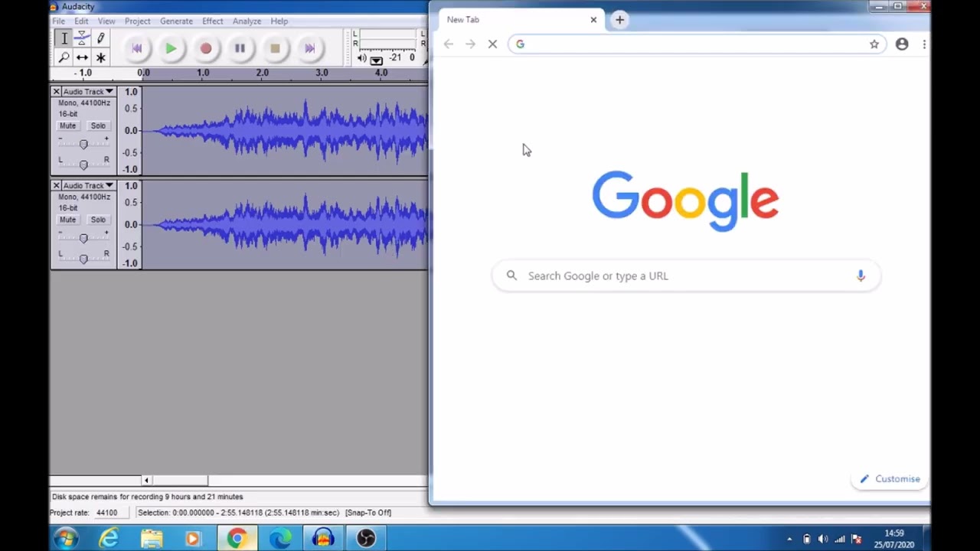Click the first track's vertical amplitude scale
Screen dimensions: 980x551
coord(130,131)
